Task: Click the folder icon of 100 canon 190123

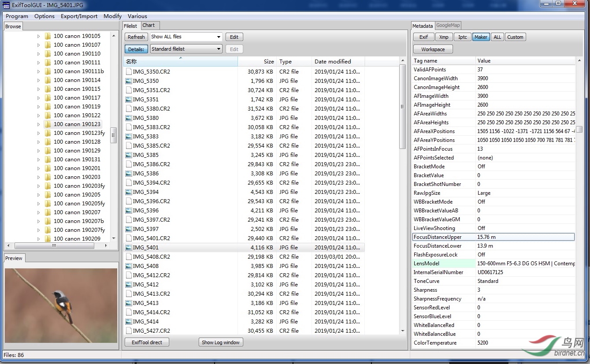Action: click(48, 124)
